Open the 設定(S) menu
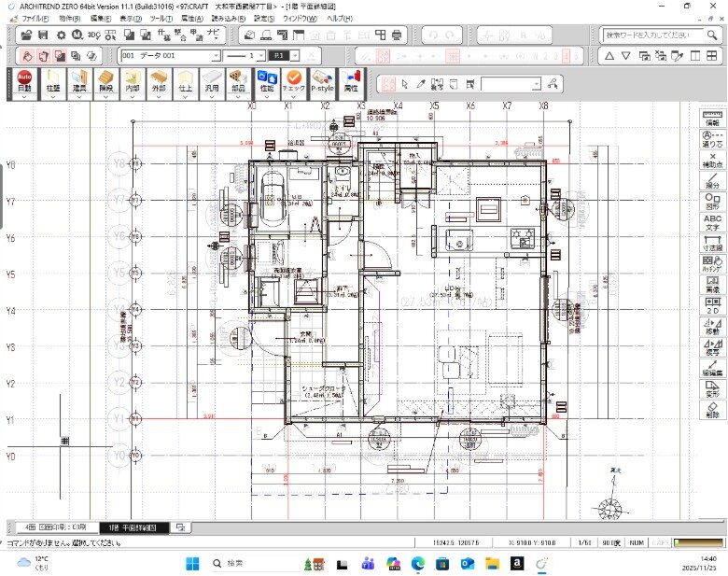The width and height of the screenshot is (728, 576). 264,19
